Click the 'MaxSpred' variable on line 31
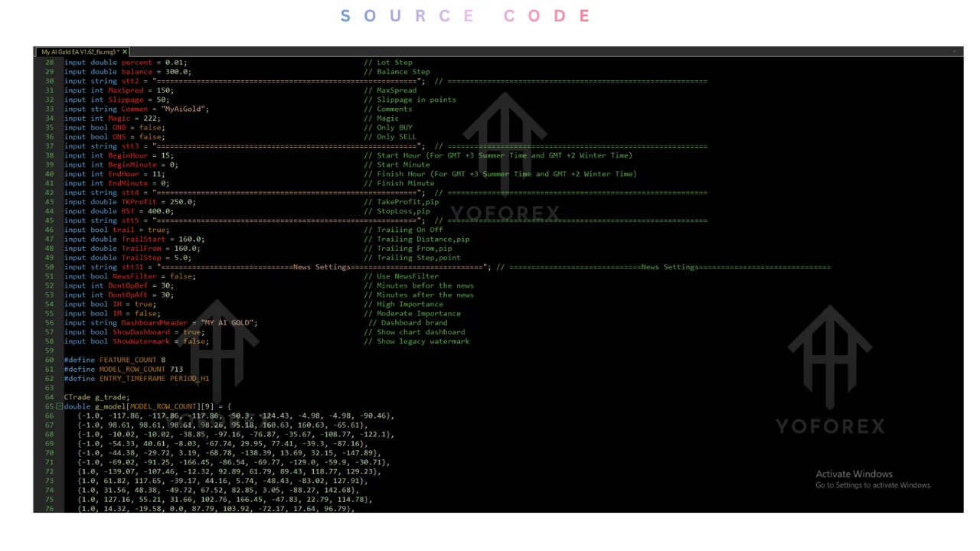Screen dimensions: 980x551 point(126,90)
